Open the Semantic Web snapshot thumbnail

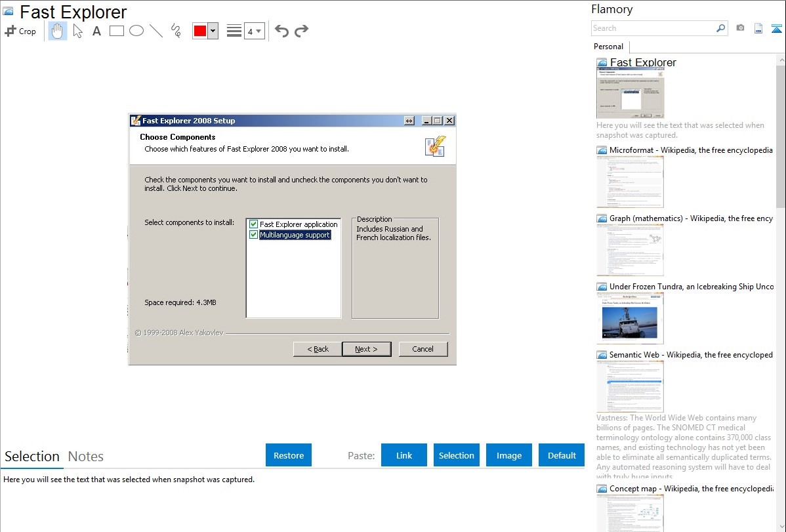(x=631, y=386)
